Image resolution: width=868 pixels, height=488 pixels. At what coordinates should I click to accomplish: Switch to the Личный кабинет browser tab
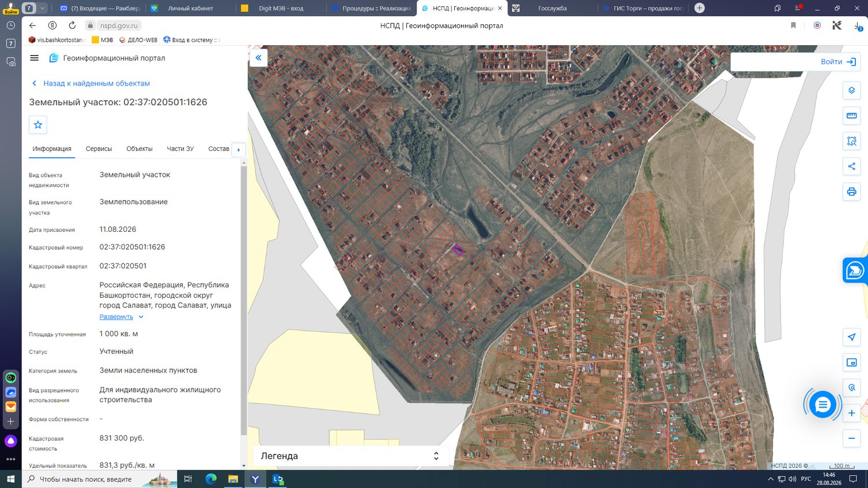[x=190, y=8]
